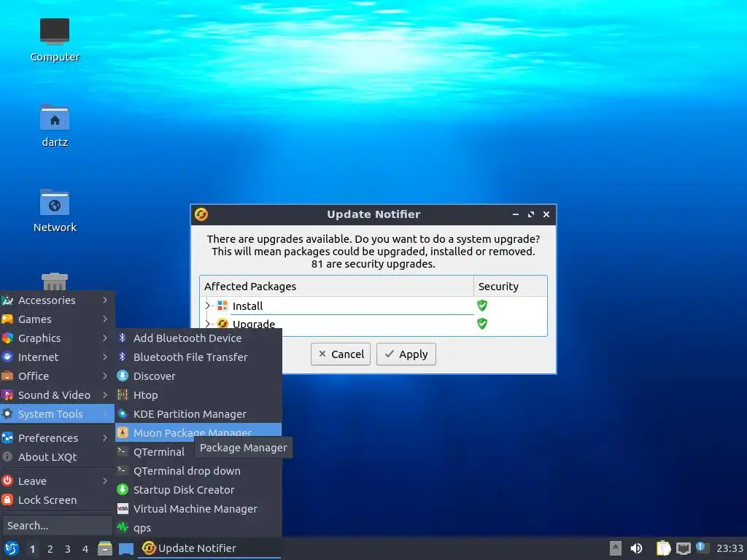
Task: Launch Discover from System Tools
Action: tap(198, 376)
